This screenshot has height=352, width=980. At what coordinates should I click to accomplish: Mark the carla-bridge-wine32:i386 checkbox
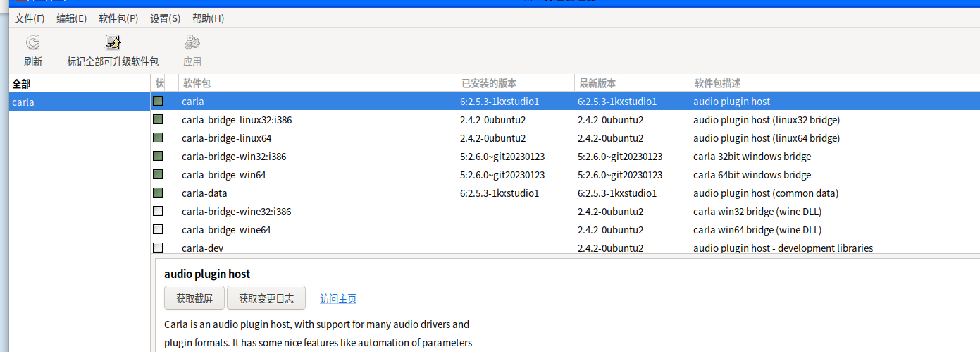(158, 211)
